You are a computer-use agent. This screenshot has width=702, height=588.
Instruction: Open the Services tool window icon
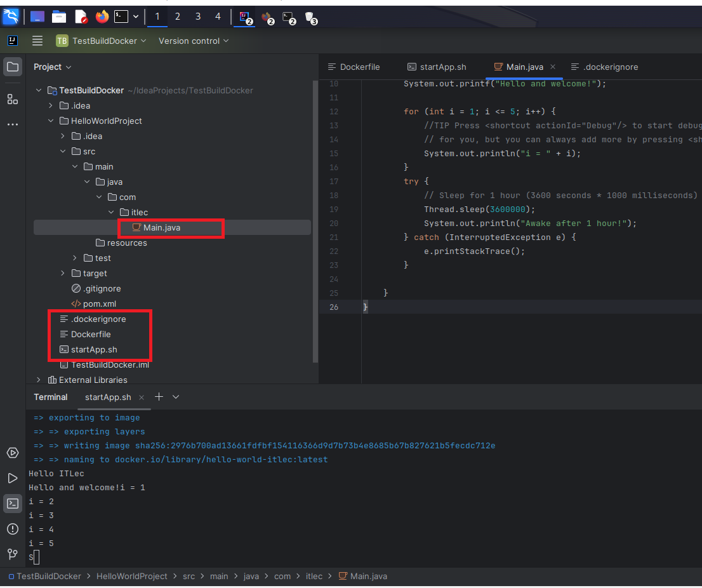[13, 453]
